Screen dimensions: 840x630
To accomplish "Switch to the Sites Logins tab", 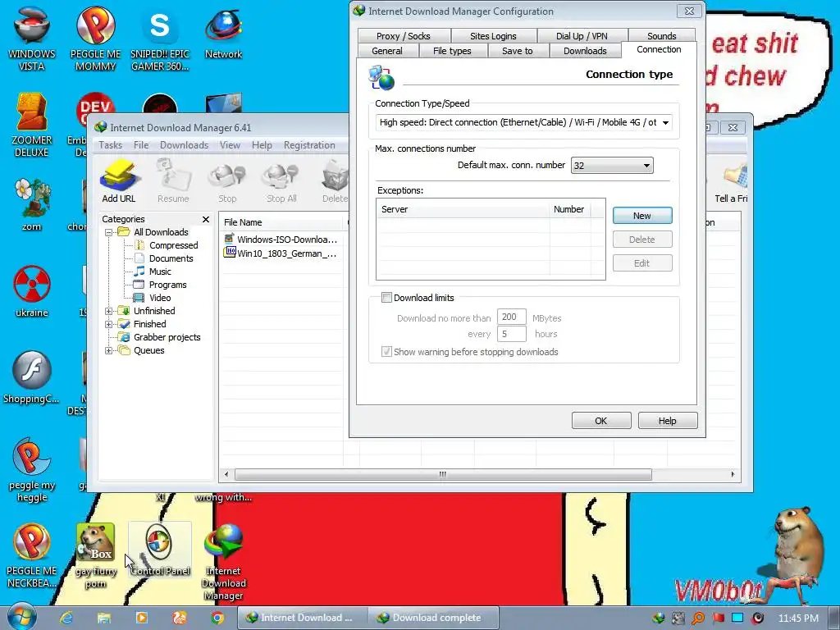I will (493, 36).
